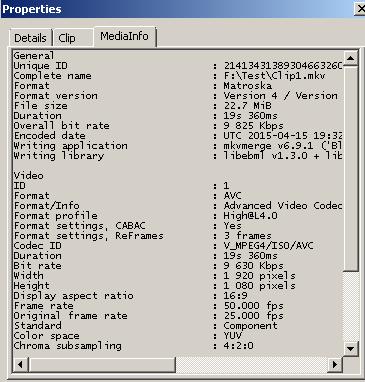Screen dimensions: 365x382
Task: Select the MediaInfo tab
Action: pyautogui.click(x=125, y=36)
